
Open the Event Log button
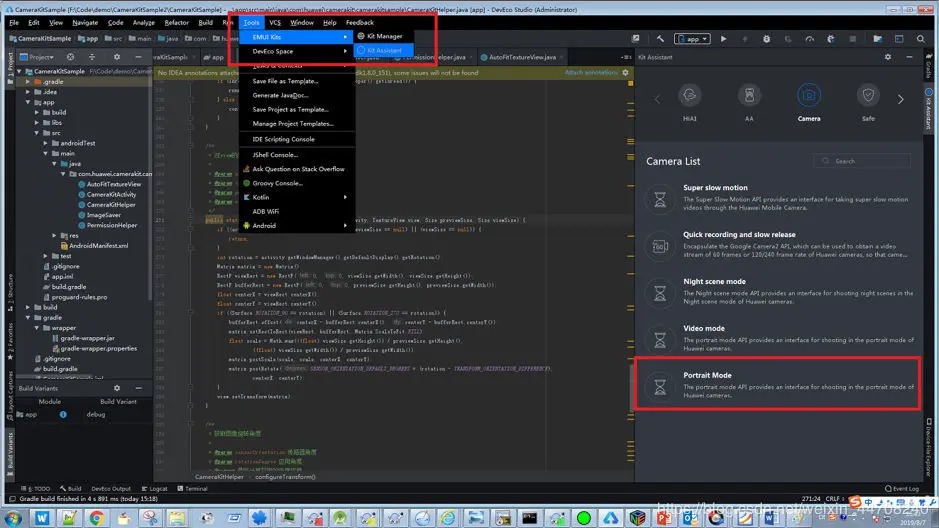point(902,488)
